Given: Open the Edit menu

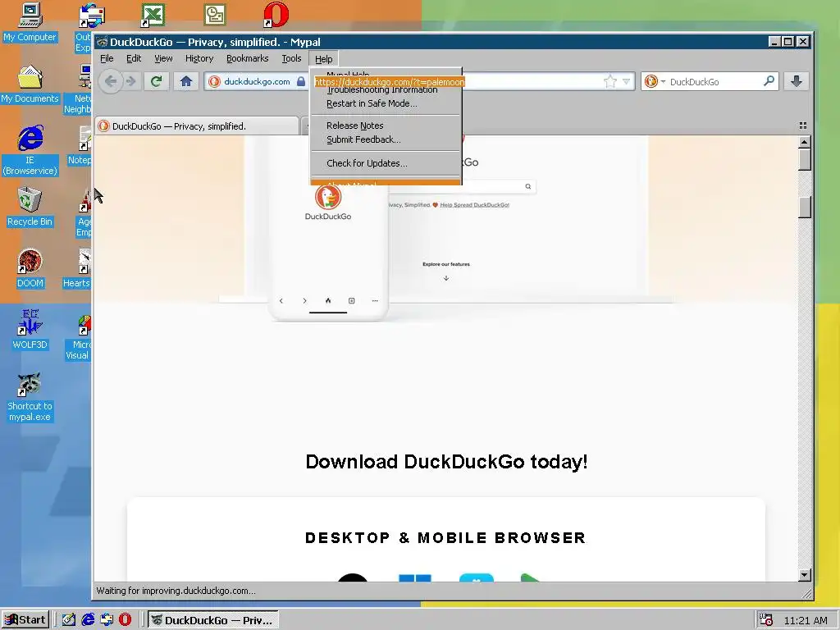Looking at the screenshot, I should click(134, 58).
